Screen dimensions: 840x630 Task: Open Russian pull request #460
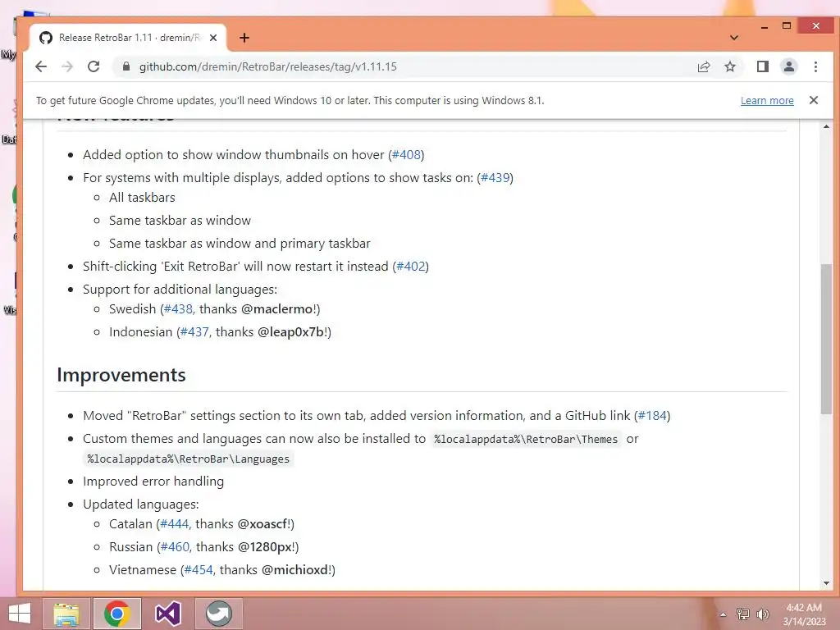(176, 547)
